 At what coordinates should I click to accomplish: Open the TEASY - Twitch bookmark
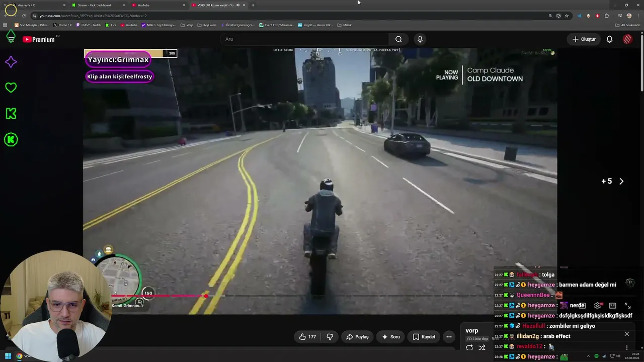[89, 25]
